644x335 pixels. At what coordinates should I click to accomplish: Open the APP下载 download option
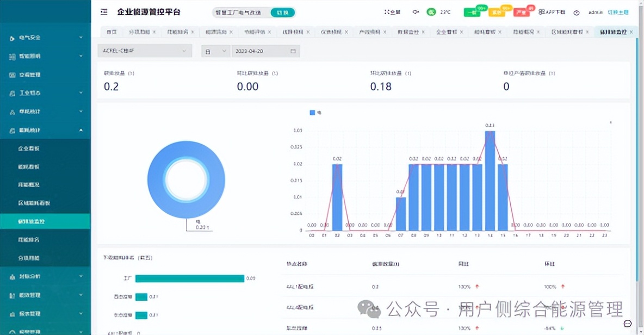click(x=552, y=11)
